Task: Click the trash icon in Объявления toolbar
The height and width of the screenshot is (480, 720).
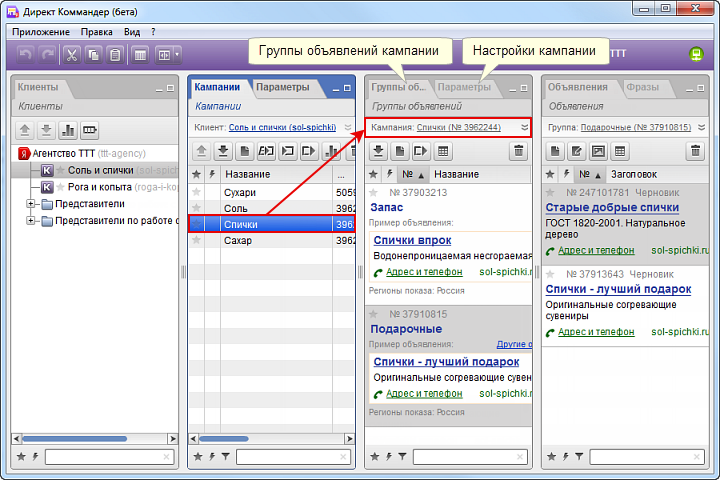Action: (x=695, y=151)
